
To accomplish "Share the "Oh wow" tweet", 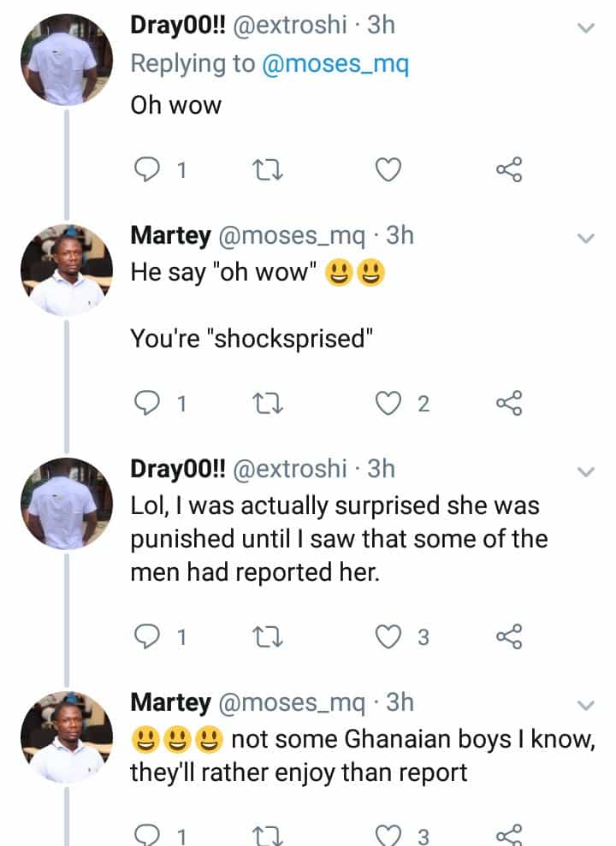I will [x=508, y=171].
